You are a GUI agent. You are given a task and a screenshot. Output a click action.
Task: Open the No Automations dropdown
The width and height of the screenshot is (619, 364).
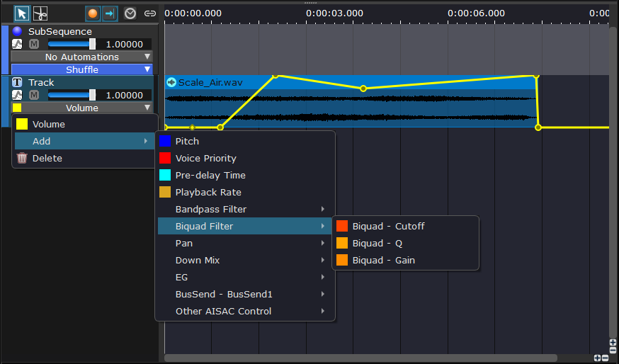(x=82, y=57)
